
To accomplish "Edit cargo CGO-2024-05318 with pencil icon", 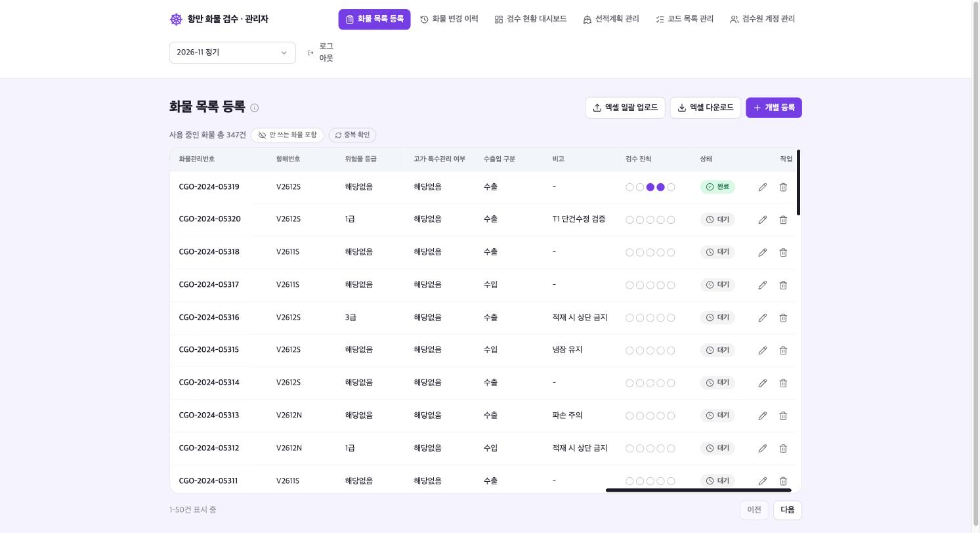I will [763, 252].
